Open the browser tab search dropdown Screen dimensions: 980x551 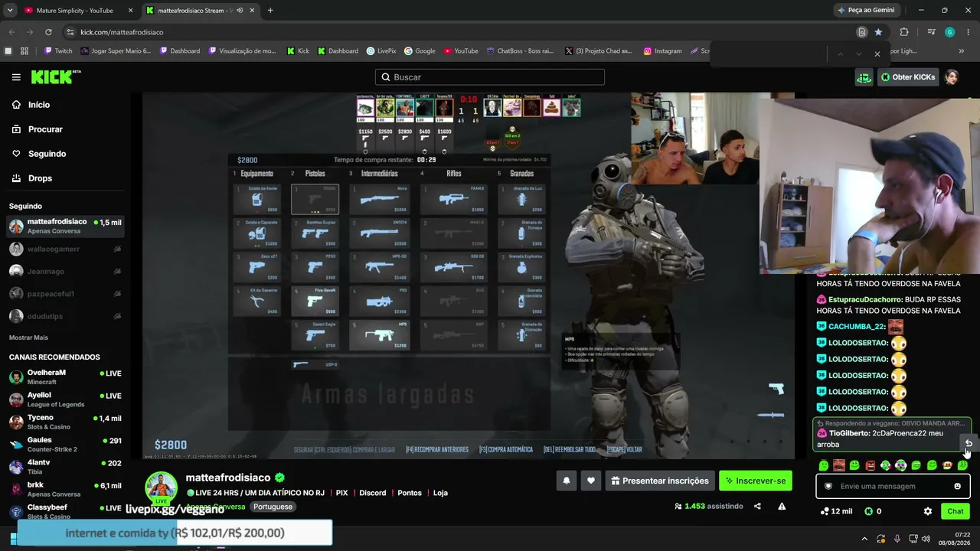coord(10,10)
